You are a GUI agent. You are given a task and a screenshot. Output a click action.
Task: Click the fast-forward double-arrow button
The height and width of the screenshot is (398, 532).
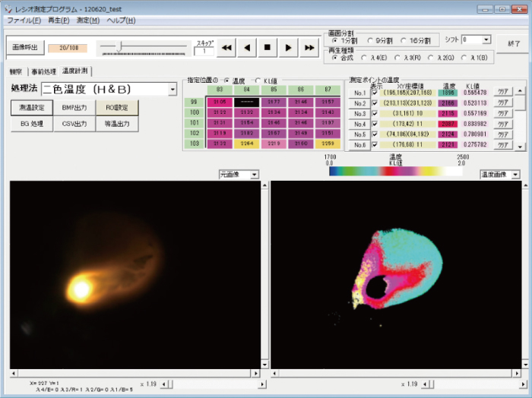tap(309, 47)
